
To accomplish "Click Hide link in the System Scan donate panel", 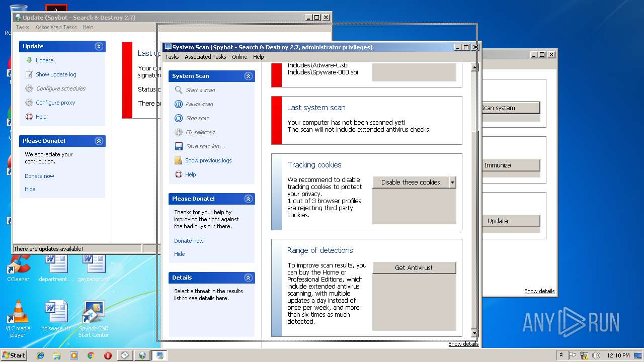I will (180, 254).
